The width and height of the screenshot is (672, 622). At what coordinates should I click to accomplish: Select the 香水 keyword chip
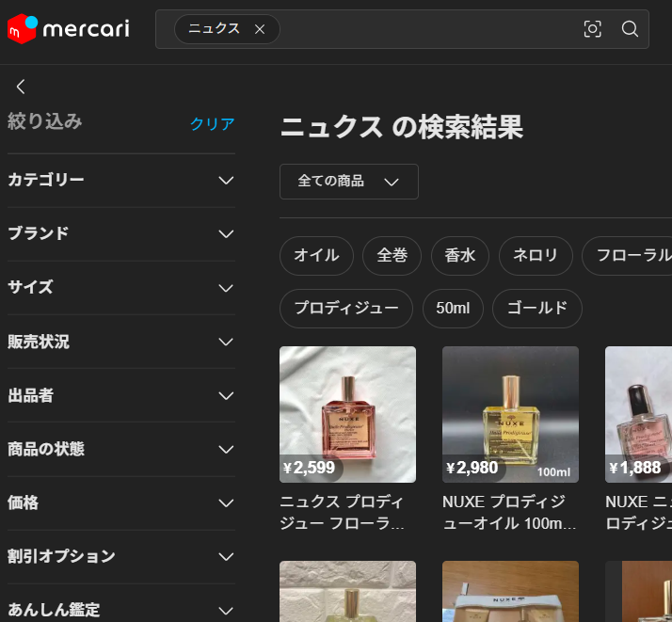(460, 256)
